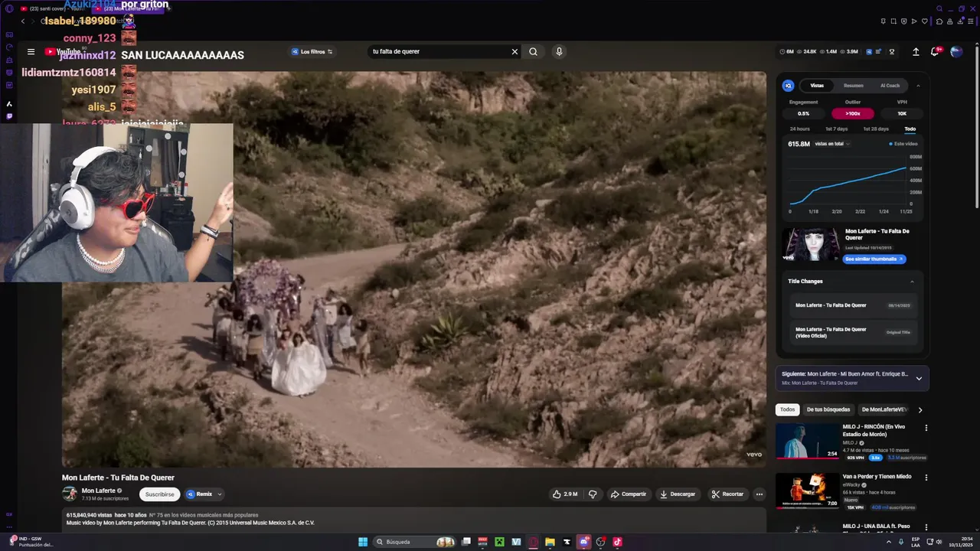Toggle the Este video legend marker
This screenshot has width=980, height=551.
tap(903, 144)
